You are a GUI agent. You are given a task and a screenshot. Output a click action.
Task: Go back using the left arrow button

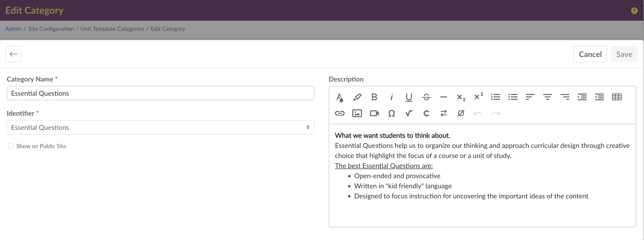(x=13, y=54)
